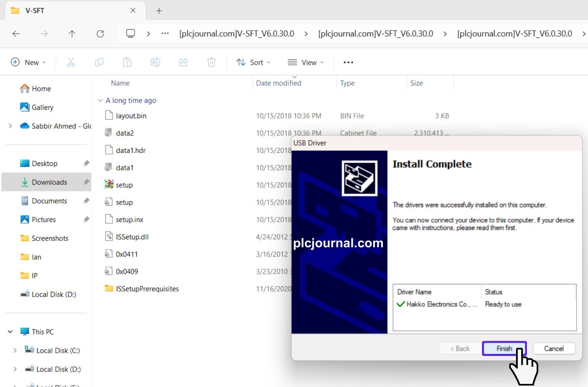The height and width of the screenshot is (387, 588).
Task: Click the Rename icon in toolbar
Action: pyautogui.click(x=155, y=62)
